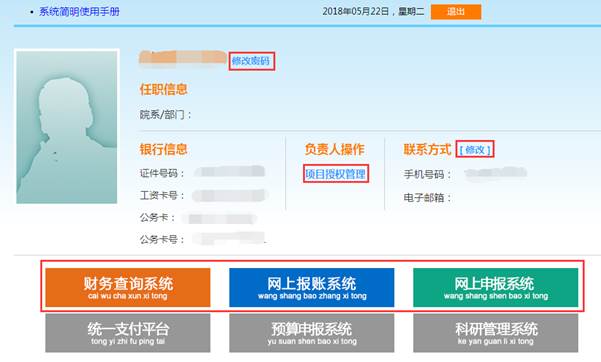Click [修改] next to 联系方式
The height and width of the screenshot is (362, 601).
pos(475,150)
